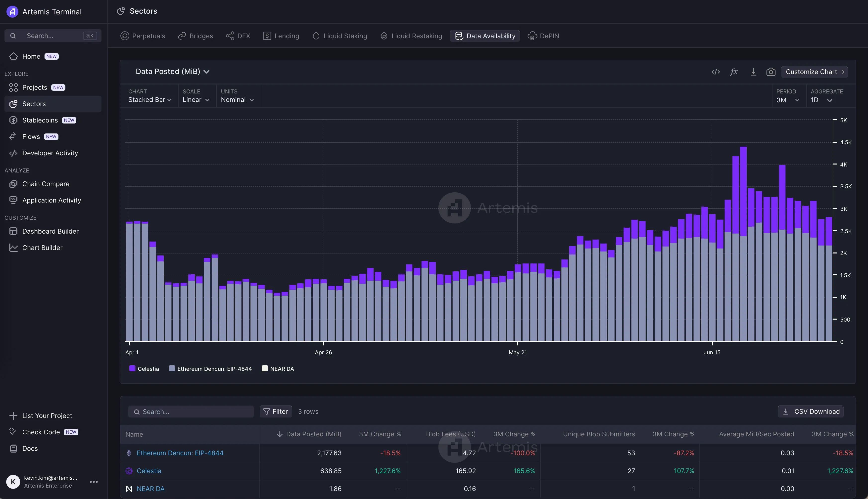Sort by the Data Posted (MiB) column header

[x=309, y=434]
